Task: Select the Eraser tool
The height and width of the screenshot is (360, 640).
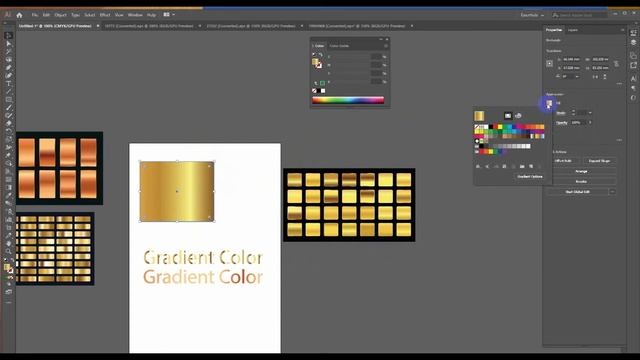Action: 8,123
